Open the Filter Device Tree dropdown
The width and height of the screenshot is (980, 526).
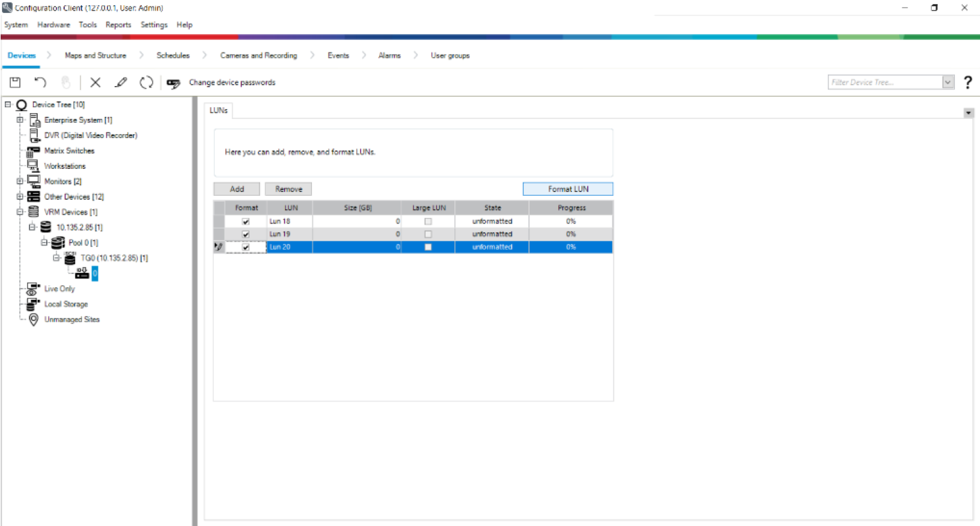click(948, 82)
